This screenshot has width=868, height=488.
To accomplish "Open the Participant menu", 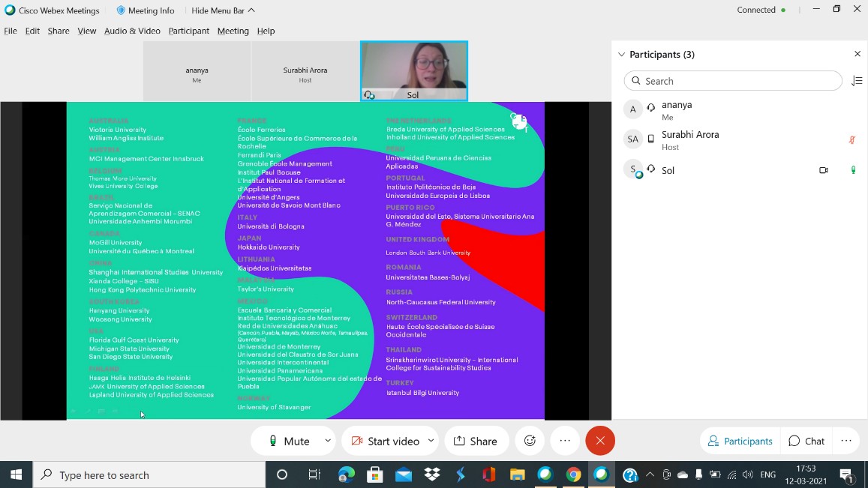I will click(189, 31).
